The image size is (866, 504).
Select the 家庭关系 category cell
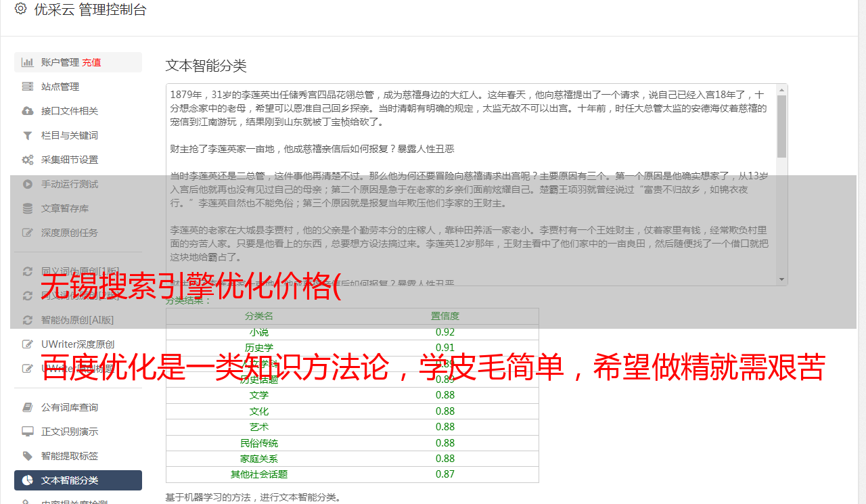pyautogui.click(x=259, y=459)
